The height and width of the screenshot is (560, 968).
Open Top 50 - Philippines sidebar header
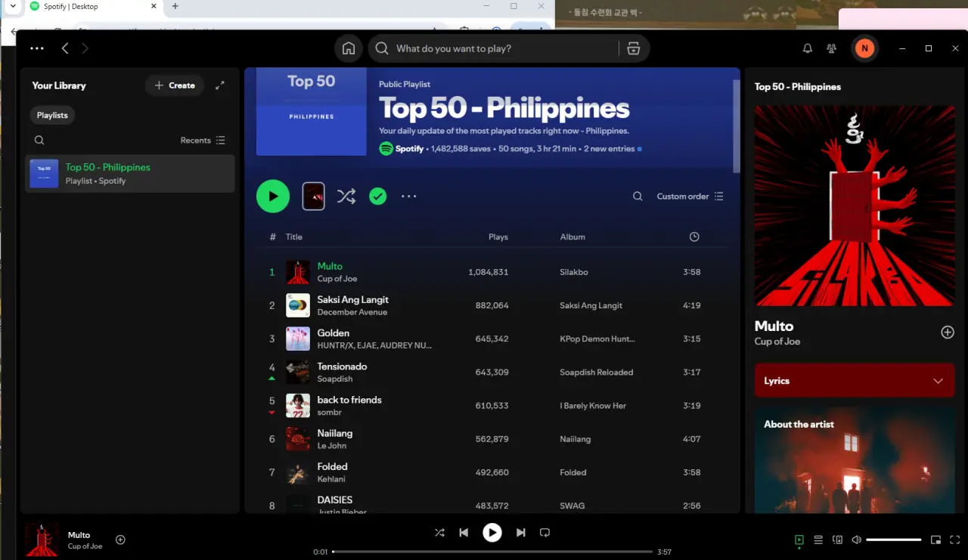pos(798,87)
